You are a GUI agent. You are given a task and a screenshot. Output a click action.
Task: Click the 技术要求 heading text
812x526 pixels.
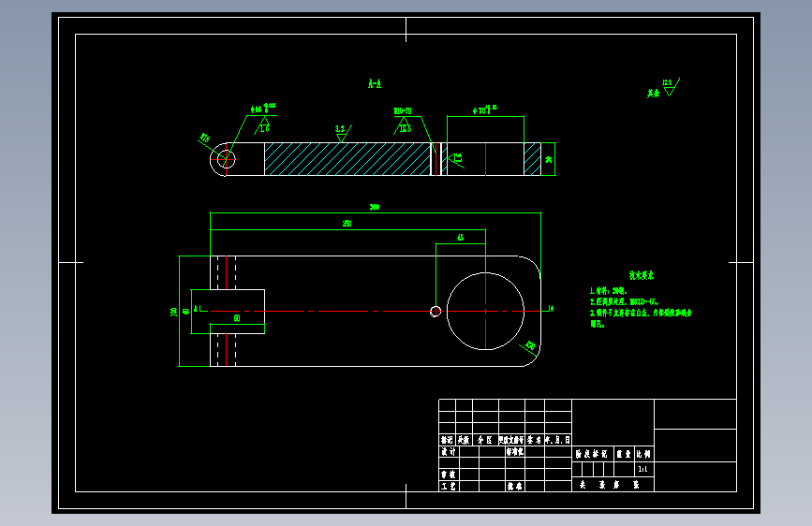642,275
